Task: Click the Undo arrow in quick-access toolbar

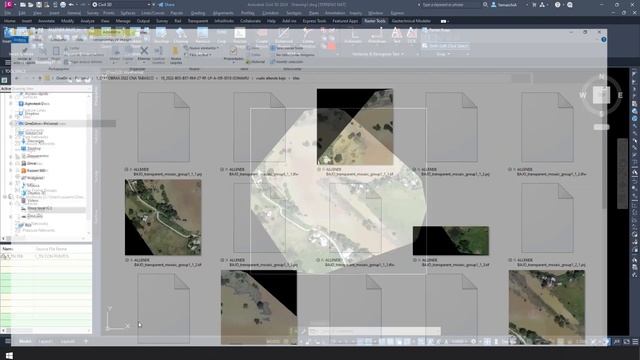Action: pos(71,5)
